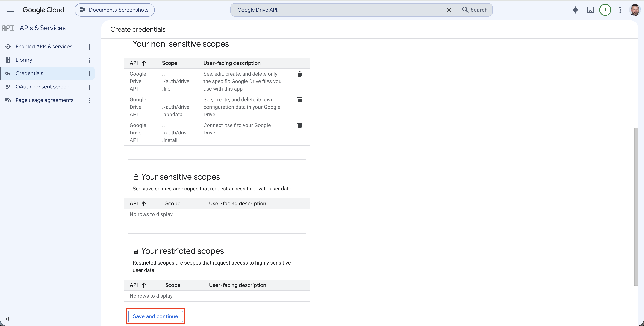The width and height of the screenshot is (644, 326).
Task: Open the top-right more options menu
Action: coord(620,10)
